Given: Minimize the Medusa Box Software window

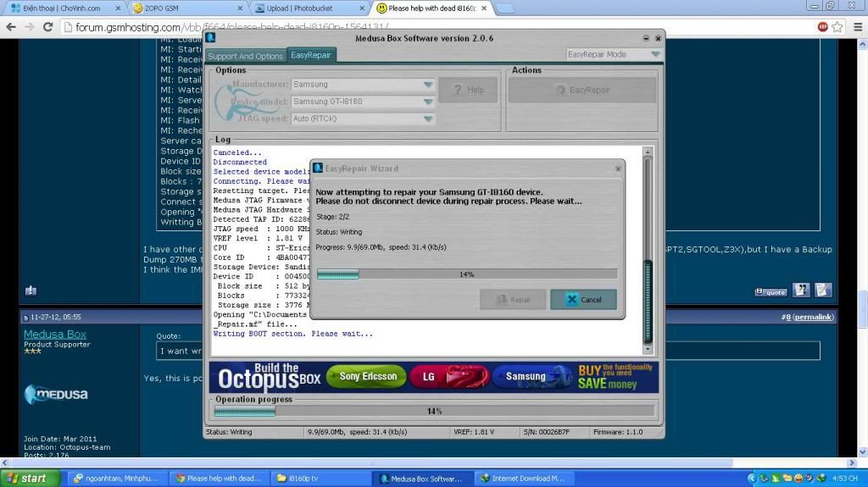Looking at the screenshot, I should 645,38.
